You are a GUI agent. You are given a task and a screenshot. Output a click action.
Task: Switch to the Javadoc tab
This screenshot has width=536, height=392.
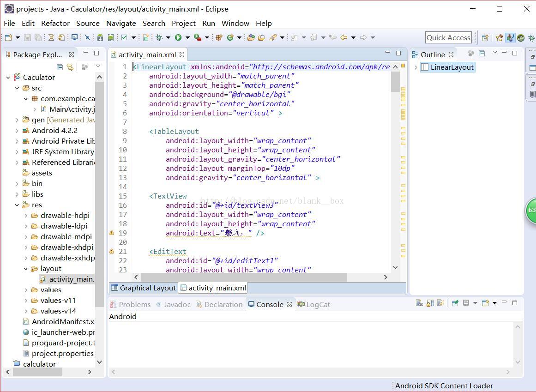click(173, 305)
